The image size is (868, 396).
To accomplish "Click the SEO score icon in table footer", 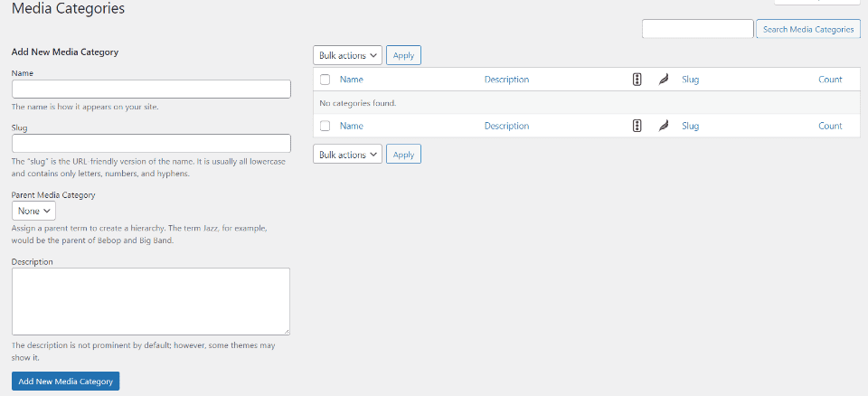I will click(x=637, y=127).
